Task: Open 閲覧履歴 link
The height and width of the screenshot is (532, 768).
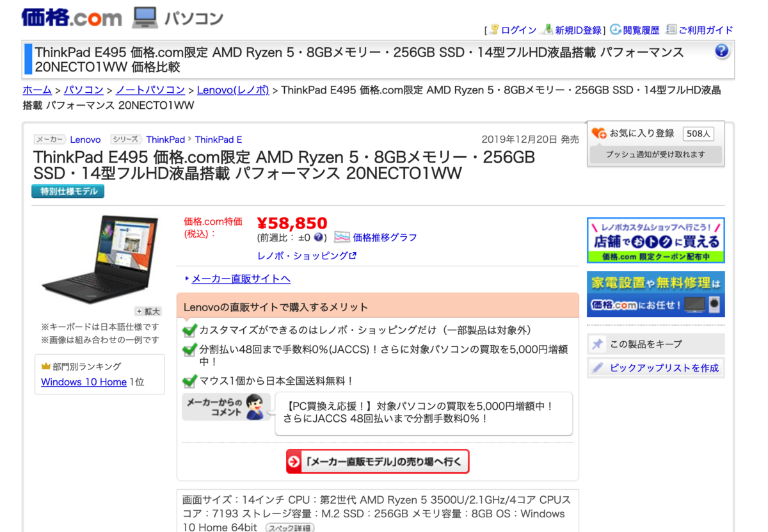Action: pos(641,30)
